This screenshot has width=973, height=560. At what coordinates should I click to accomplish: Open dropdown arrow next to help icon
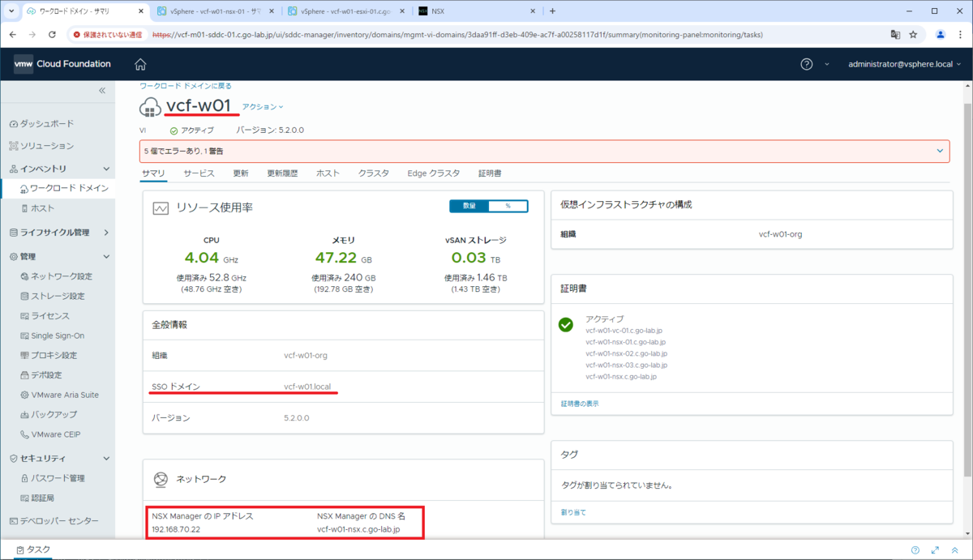pyautogui.click(x=827, y=64)
